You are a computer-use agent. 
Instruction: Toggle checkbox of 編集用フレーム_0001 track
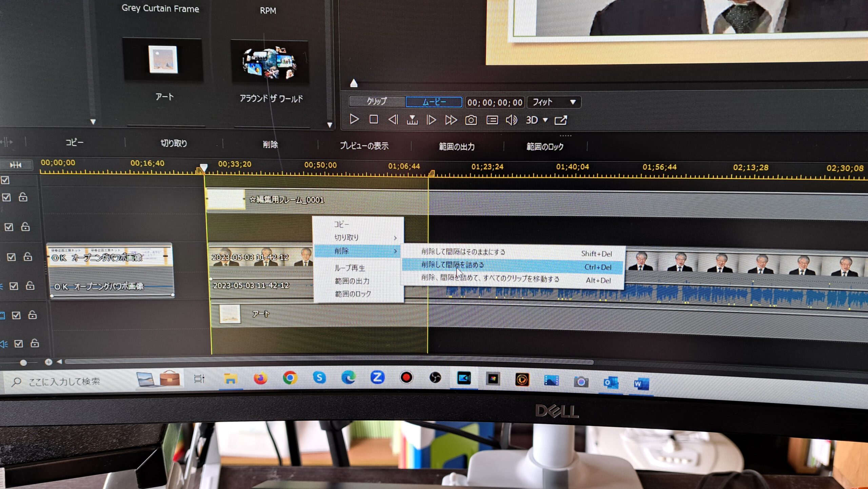tap(6, 197)
